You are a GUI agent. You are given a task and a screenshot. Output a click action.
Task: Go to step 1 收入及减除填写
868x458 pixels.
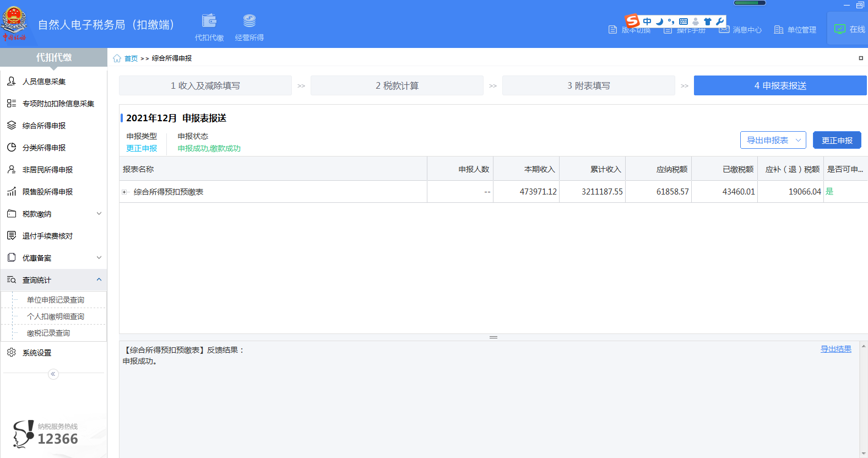[x=205, y=86]
